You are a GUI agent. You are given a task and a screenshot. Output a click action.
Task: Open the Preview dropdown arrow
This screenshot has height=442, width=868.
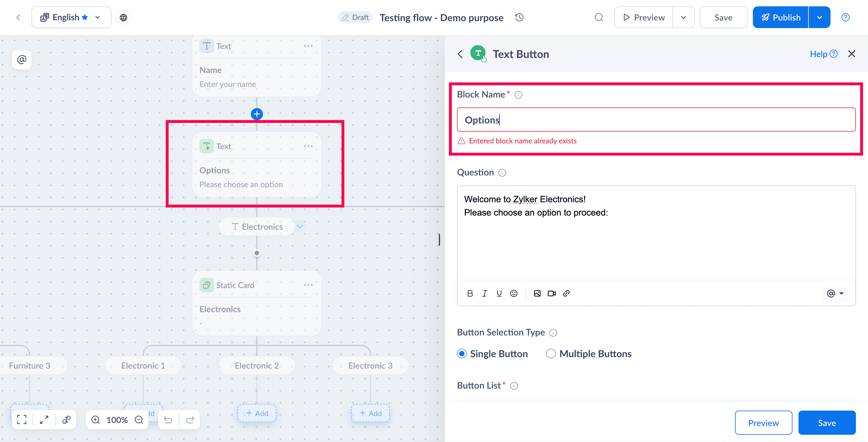click(683, 17)
